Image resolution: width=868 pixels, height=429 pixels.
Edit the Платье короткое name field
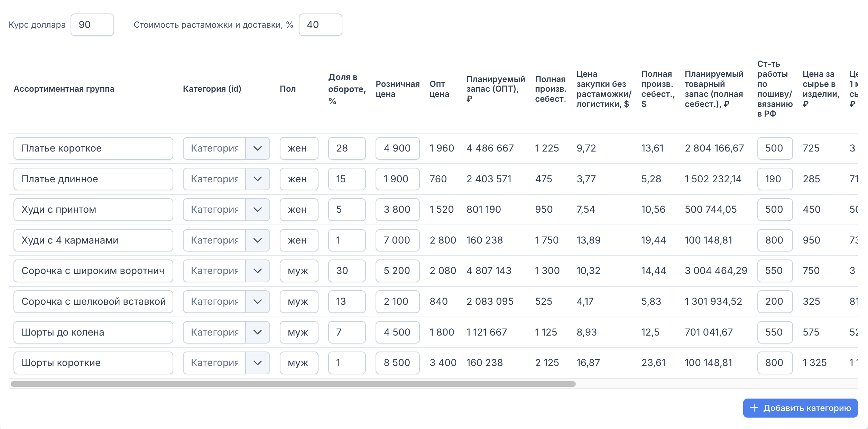(93, 148)
